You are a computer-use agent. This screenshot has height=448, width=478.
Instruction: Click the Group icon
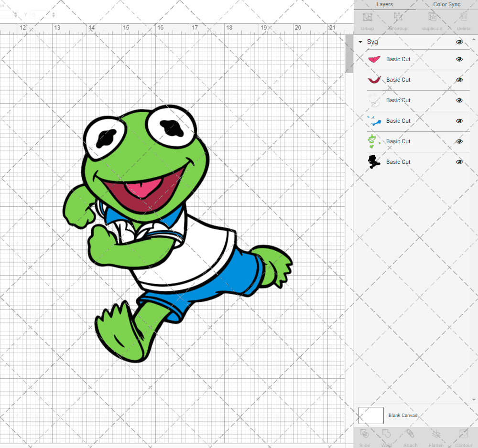click(x=367, y=17)
